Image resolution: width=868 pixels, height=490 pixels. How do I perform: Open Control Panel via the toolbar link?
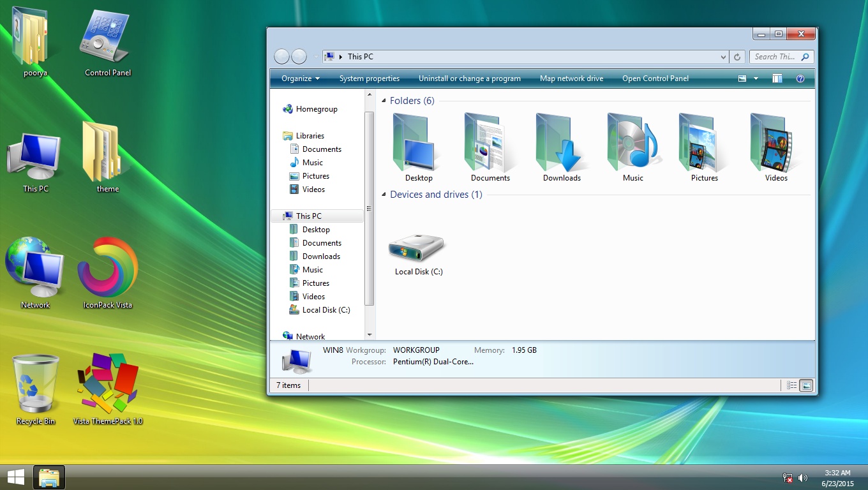coord(655,78)
